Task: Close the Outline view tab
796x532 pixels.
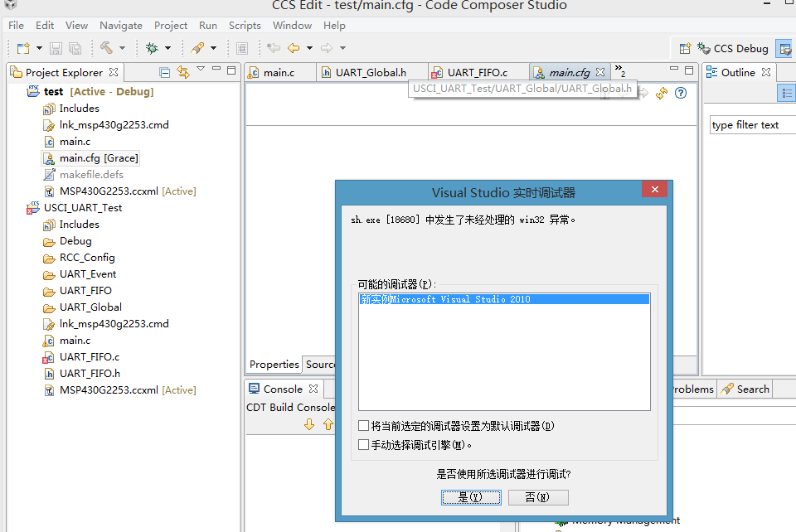Action: point(766,73)
